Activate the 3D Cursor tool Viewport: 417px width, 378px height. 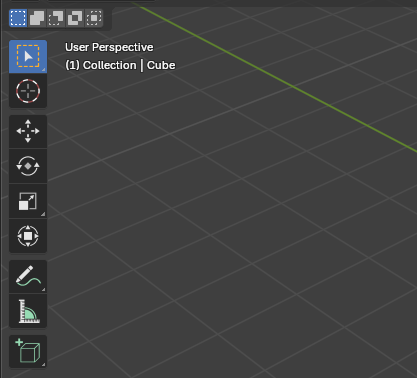coord(28,91)
